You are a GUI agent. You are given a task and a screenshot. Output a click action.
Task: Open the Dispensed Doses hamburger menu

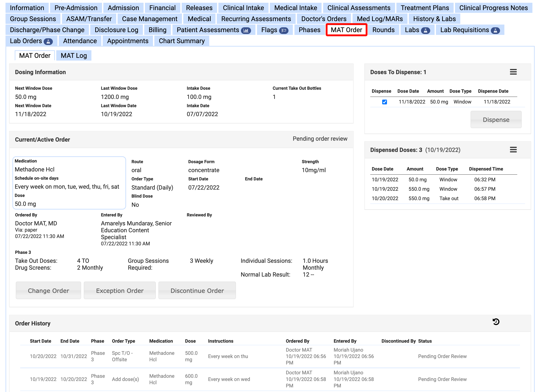(513, 149)
